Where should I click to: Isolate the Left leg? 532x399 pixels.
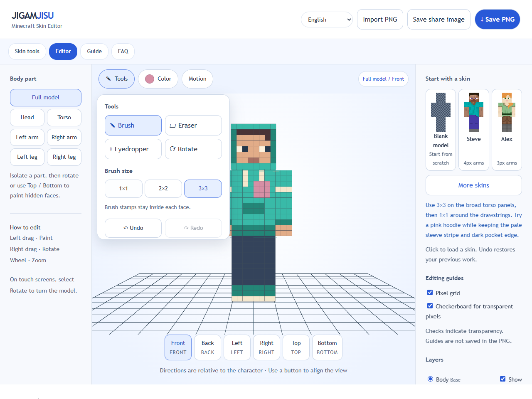(27, 157)
